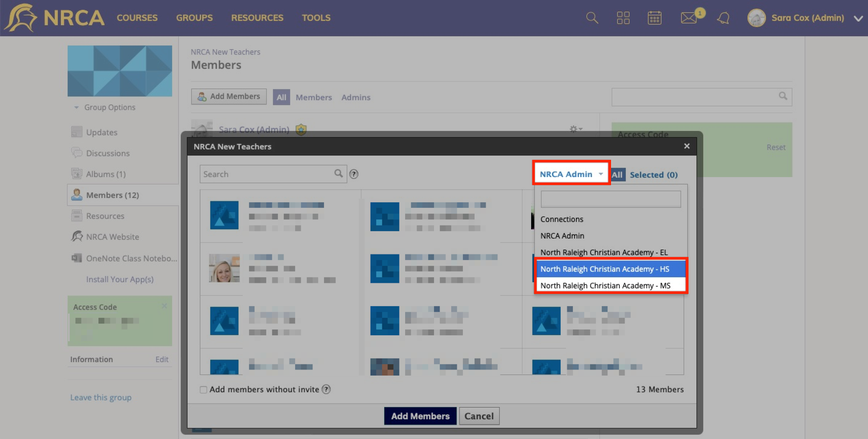Click the Add Members button in dialog
The height and width of the screenshot is (439, 868).
420,416
